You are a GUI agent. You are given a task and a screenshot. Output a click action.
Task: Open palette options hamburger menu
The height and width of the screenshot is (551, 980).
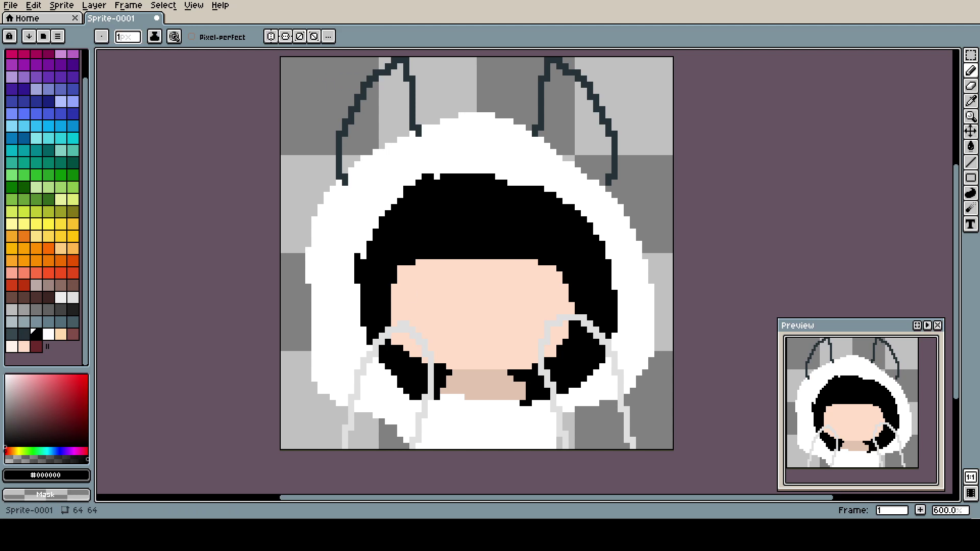click(58, 36)
